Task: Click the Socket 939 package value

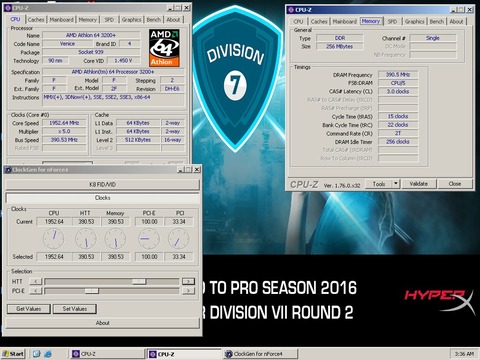Action: coord(91,52)
